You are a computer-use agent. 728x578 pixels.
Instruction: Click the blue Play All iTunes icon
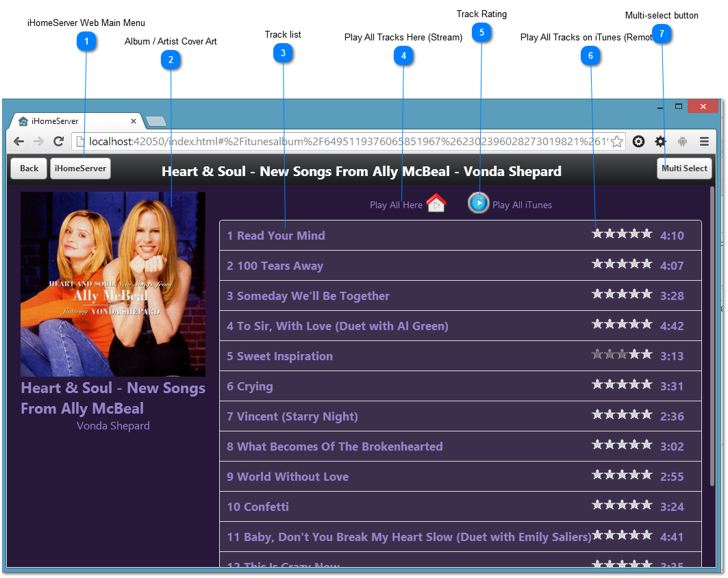click(478, 203)
